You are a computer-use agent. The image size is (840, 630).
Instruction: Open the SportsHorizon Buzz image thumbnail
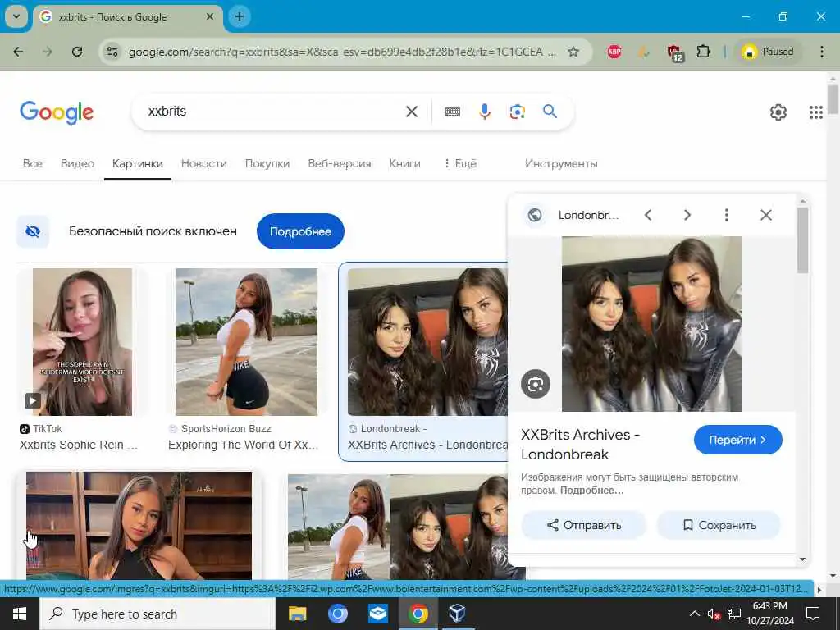(x=246, y=342)
